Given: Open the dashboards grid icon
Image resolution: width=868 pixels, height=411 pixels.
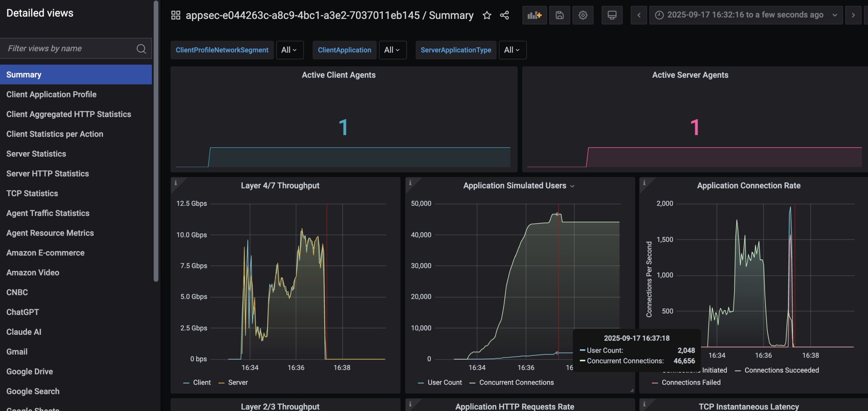Looking at the screenshot, I should point(176,15).
